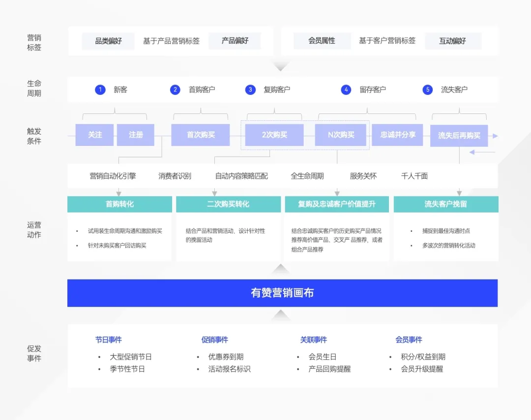This screenshot has height=420, width=531.
Task: Click the 会员事件 heading
Action: 409,340
